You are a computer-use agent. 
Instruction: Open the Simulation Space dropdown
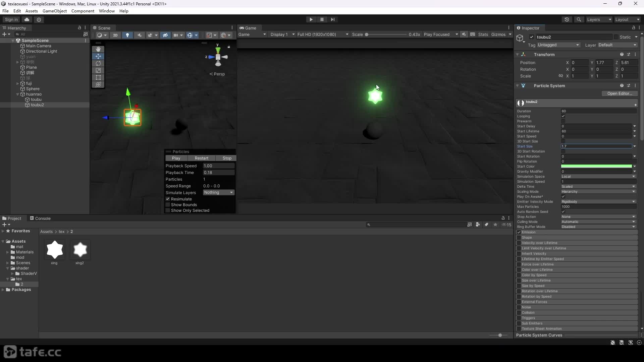[x=598, y=177]
